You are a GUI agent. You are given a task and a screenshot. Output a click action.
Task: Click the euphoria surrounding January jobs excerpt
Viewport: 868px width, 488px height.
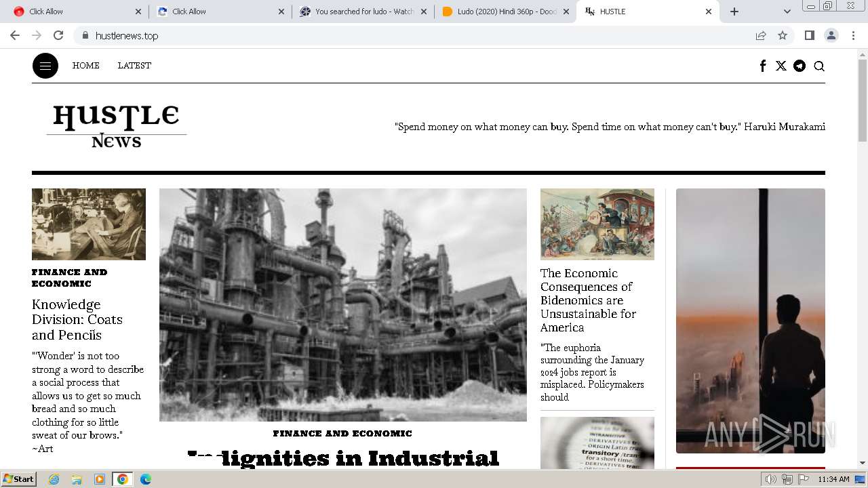pos(592,372)
